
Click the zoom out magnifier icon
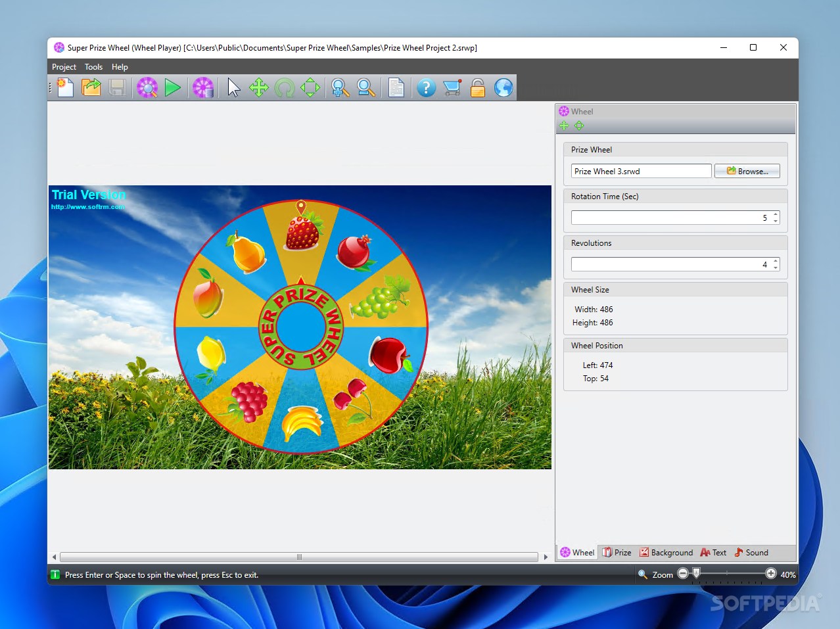click(365, 87)
